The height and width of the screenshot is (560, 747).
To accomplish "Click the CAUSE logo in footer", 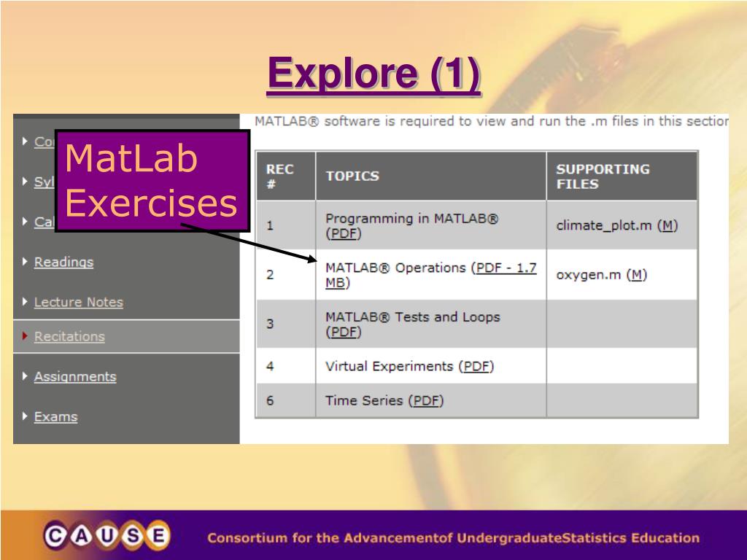I will click(x=107, y=536).
